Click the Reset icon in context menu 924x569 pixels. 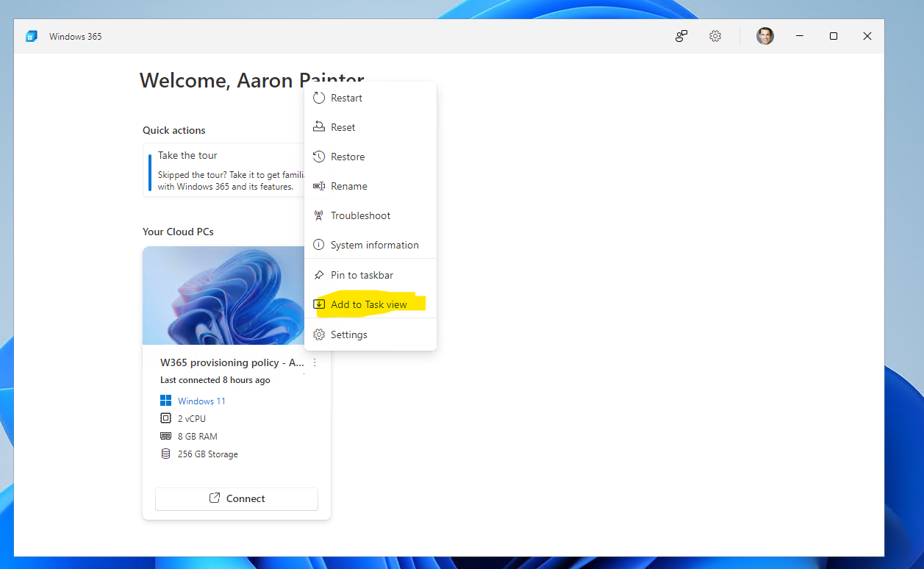coord(318,127)
